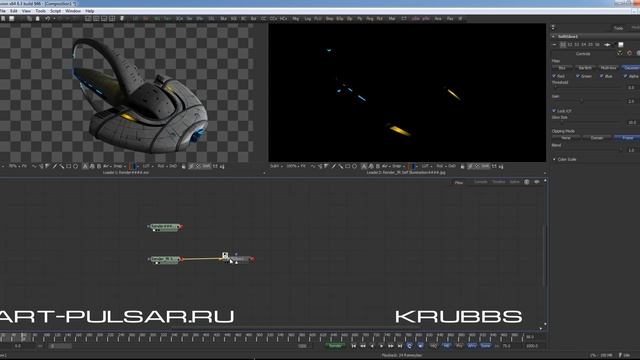The image size is (640, 360).
Task: Toggle the Lock X/Y checkbox
Action: point(554,111)
